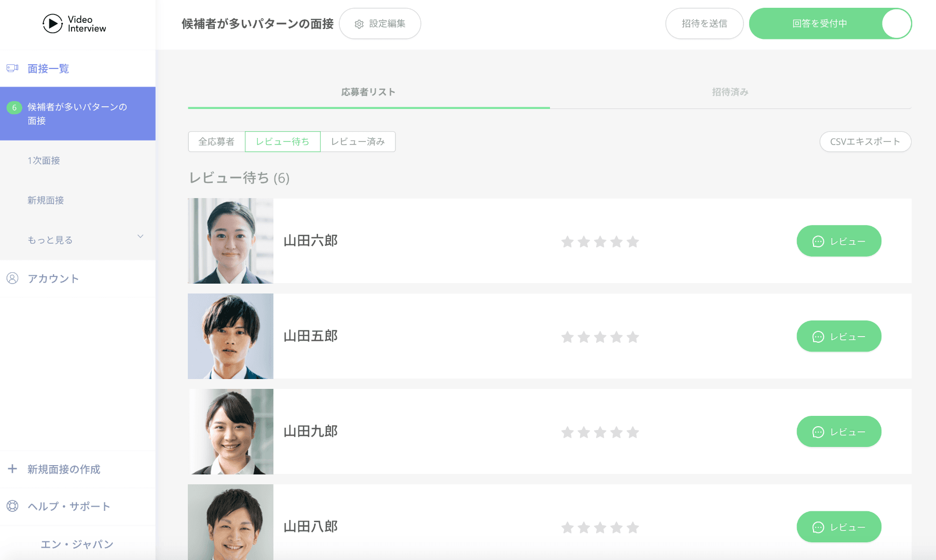The image size is (936, 560).
Task: Click the plus icon for 新規面接の作成
Action: (12, 469)
